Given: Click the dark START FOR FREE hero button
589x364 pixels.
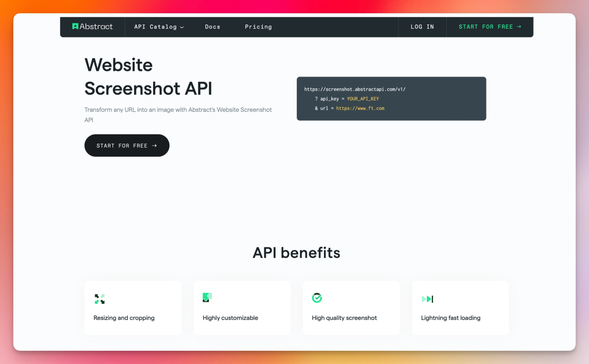Looking at the screenshot, I should [127, 146].
